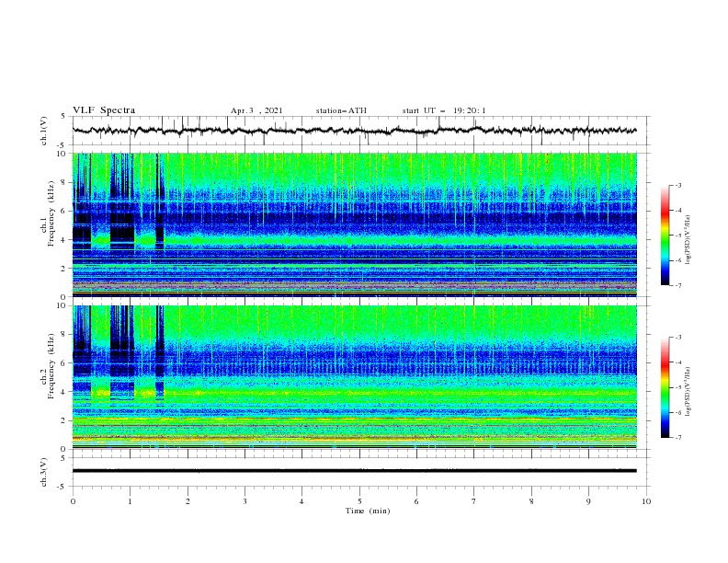Select the ch.2 colorbar 'log(PSD)(V²/Hz)' label
The height and width of the screenshot is (563, 728).
coord(688,391)
